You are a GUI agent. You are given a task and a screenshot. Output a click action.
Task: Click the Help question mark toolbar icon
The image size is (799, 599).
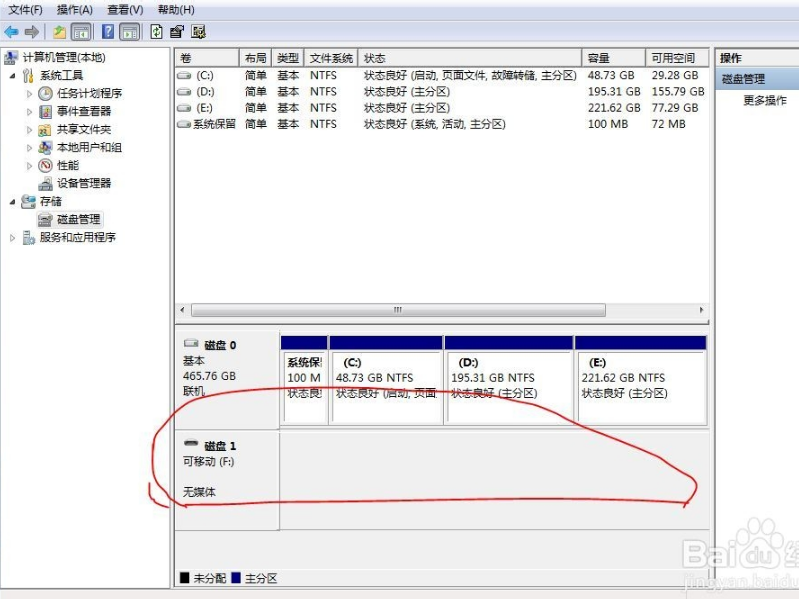click(x=107, y=32)
